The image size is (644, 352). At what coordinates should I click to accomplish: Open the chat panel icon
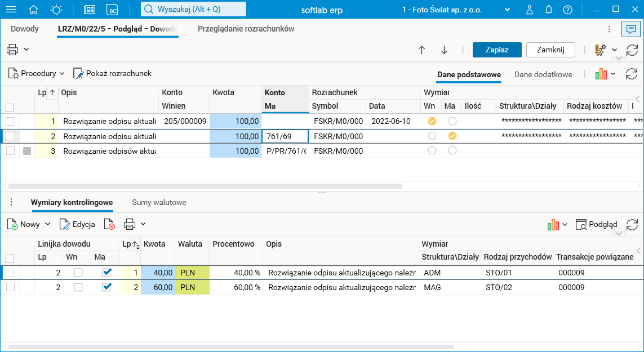click(x=631, y=29)
